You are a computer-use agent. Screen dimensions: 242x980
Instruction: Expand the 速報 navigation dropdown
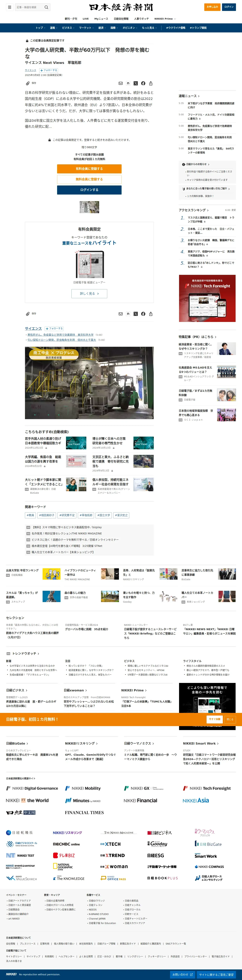53,28
